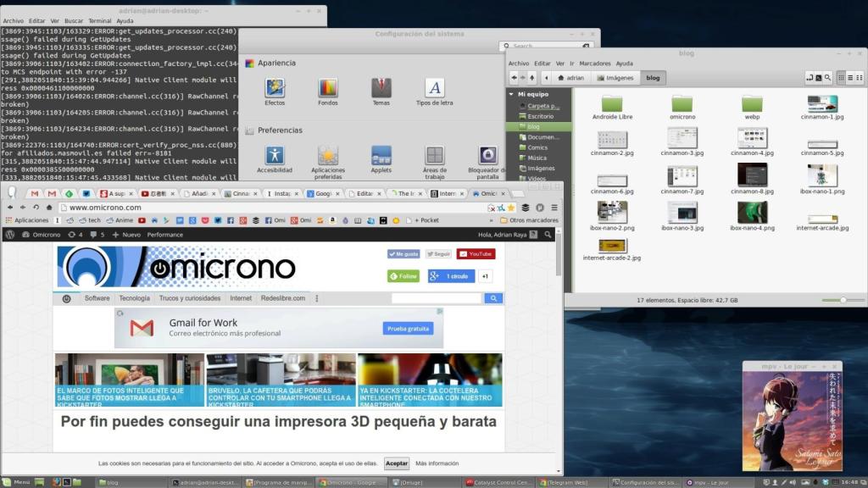Adjust the file manager zoom slider

click(843, 300)
